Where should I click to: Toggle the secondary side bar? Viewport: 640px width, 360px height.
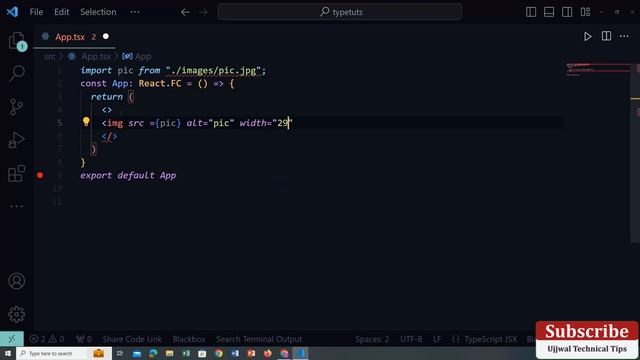pyautogui.click(x=567, y=12)
